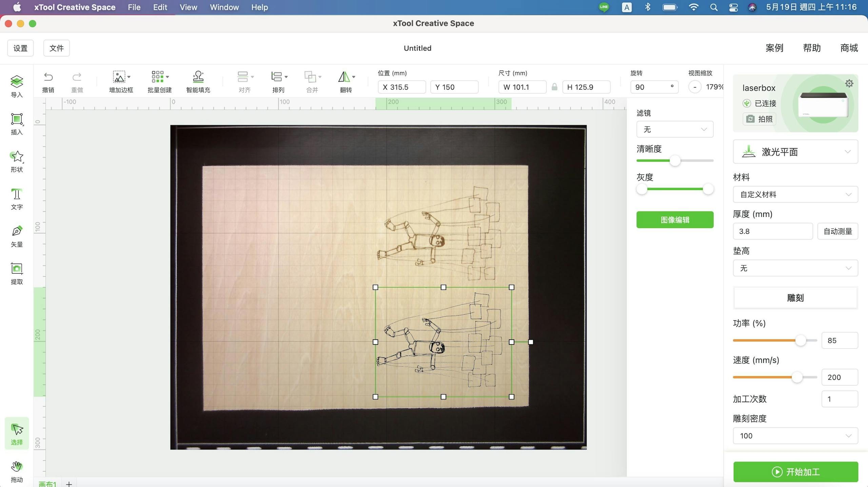Screen dimensions: 868x487
Task: Open the Edit menu
Action: (x=160, y=7)
